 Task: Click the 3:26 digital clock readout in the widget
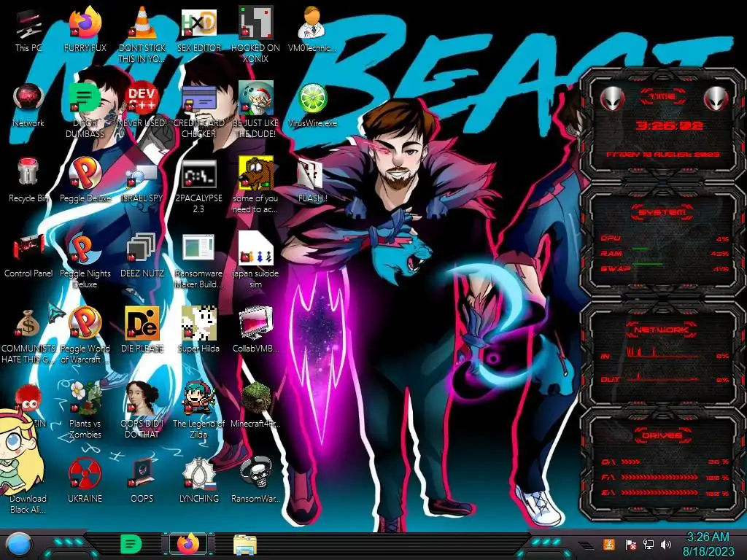coord(669,125)
